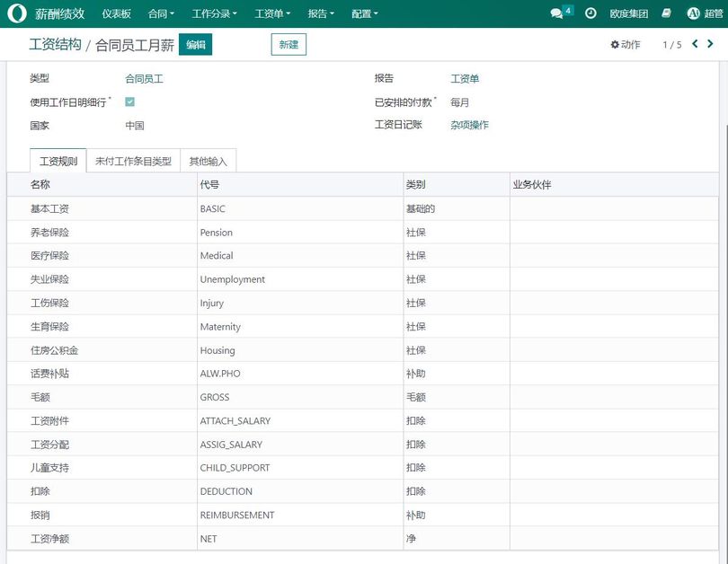This screenshot has width=728, height=564.
Task: Toggle the 使用工作日明细行 checkbox
Action: (129, 101)
